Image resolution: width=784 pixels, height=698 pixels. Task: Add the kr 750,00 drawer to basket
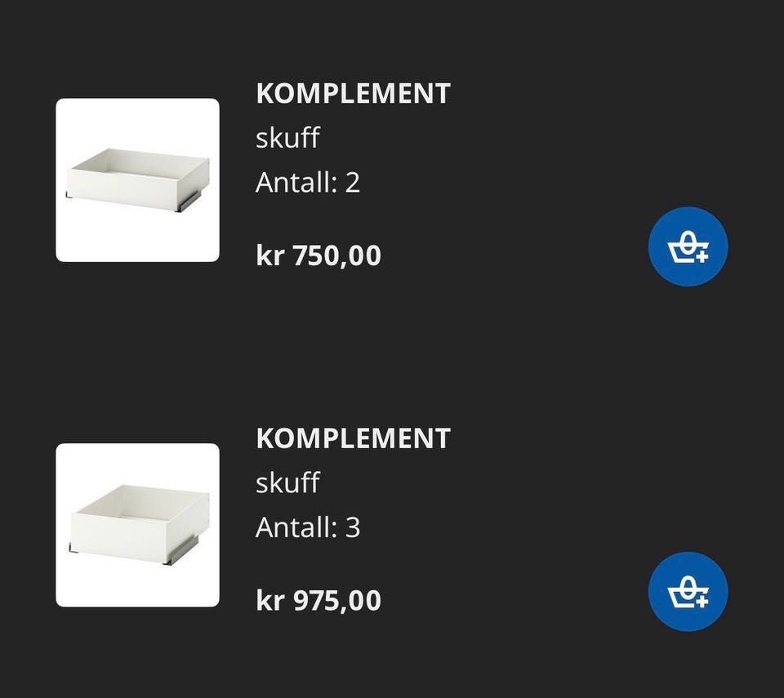point(688,247)
